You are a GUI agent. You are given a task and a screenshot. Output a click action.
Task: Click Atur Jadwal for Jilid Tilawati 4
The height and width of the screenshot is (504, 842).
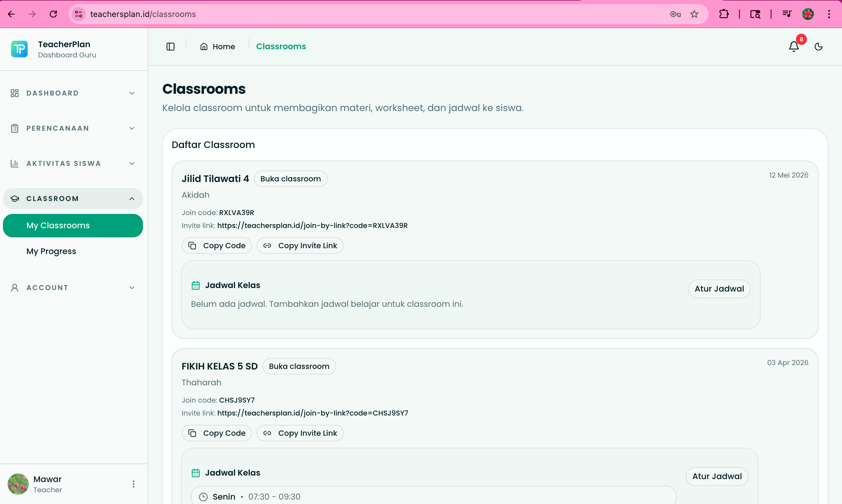point(719,289)
